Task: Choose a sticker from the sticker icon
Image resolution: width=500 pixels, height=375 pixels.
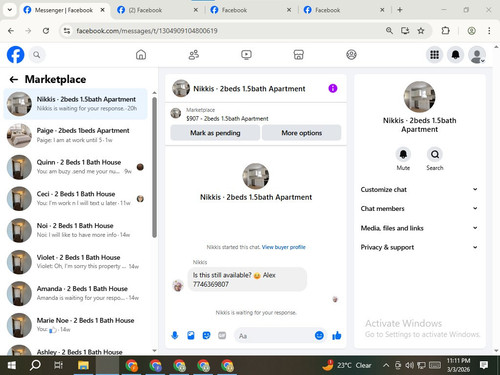Action: [206, 335]
